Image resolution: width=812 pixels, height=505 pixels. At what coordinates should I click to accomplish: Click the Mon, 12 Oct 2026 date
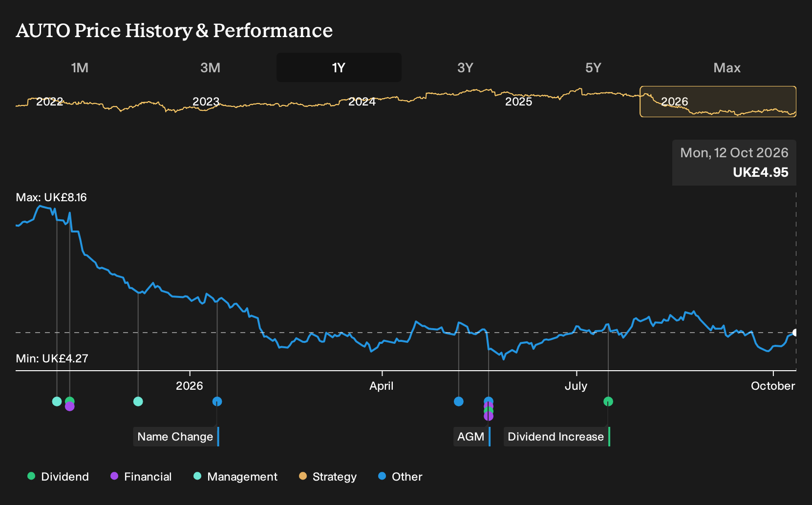[734, 153]
